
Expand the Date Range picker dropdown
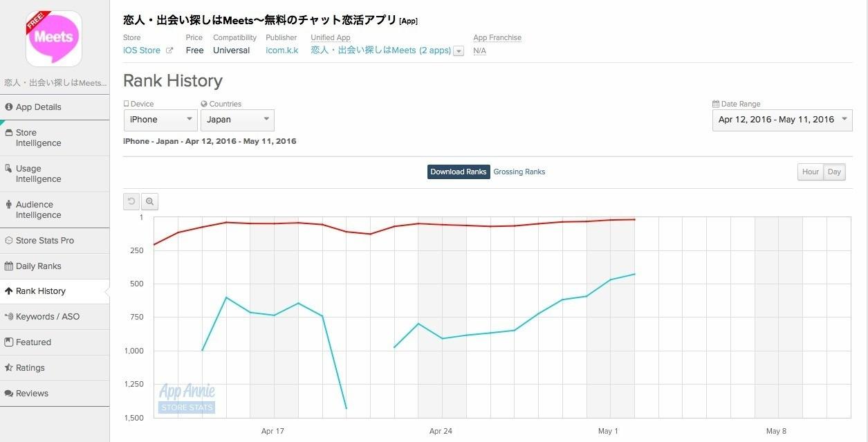(x=782, y=120)
